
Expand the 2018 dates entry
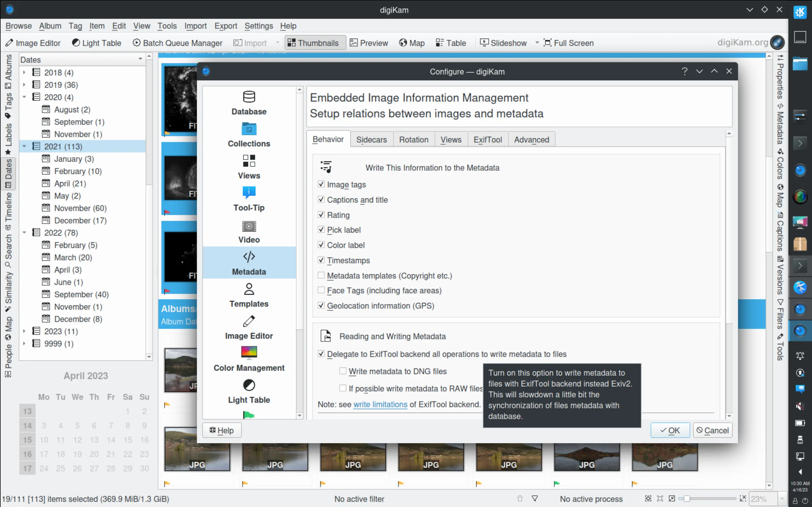tap(24, 72)
